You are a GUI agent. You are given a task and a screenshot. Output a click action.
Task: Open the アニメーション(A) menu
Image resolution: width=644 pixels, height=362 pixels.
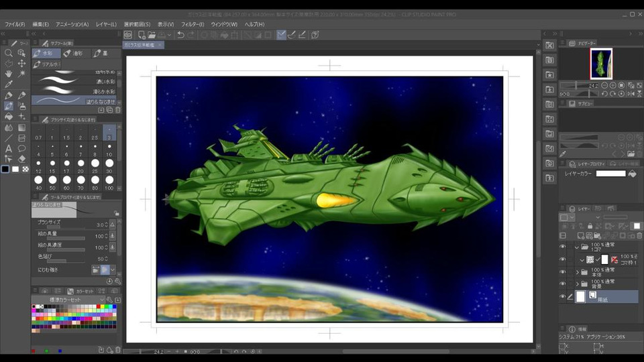click(72, 24)
